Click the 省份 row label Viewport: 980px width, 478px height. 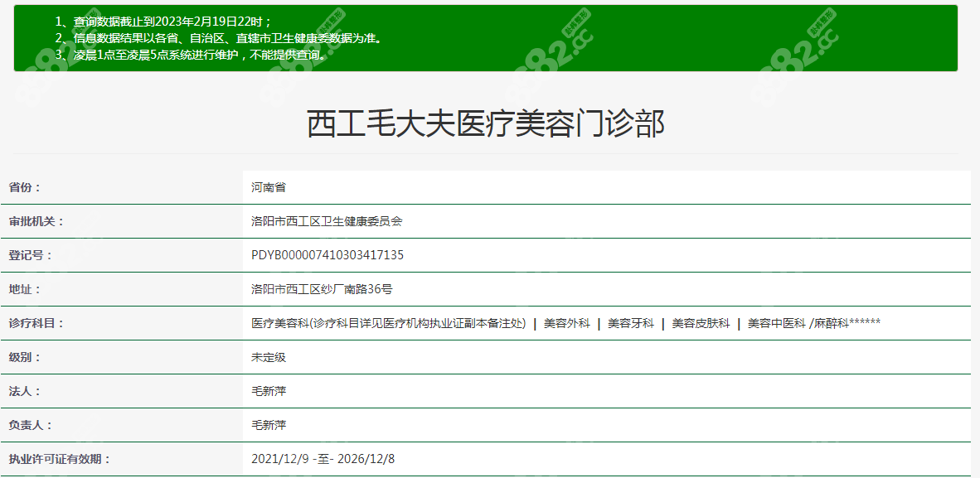(x=24, y=187)
